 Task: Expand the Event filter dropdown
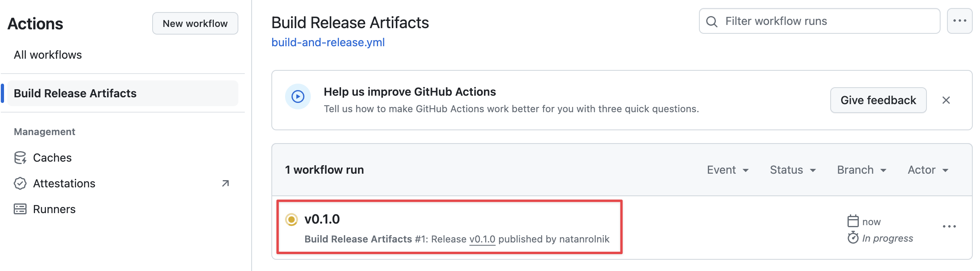pos(728,170)
